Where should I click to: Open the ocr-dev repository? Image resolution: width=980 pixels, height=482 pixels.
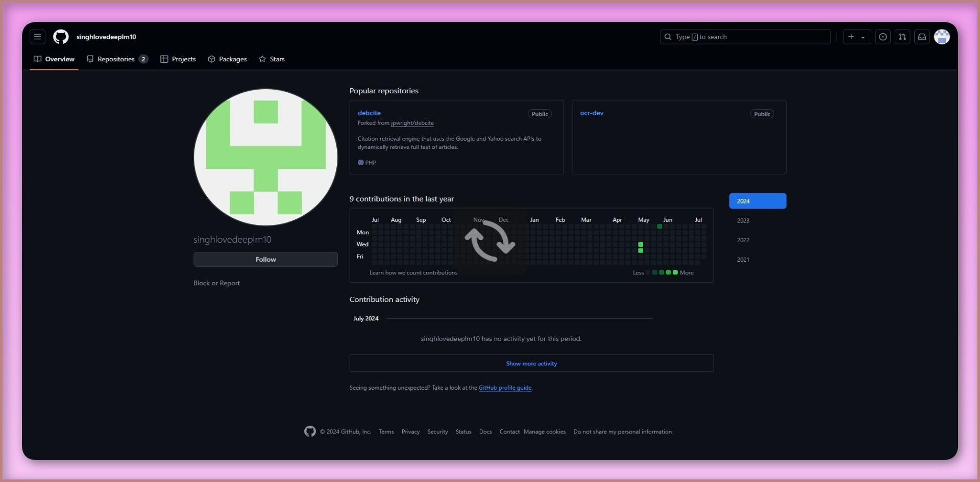click(x=592, y=113)
